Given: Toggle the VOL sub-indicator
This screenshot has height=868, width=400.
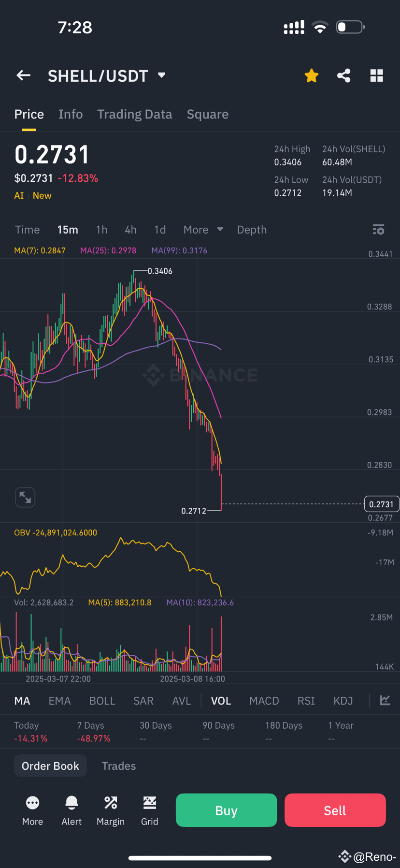Looking at the screenshot, I should pos(221,701).
